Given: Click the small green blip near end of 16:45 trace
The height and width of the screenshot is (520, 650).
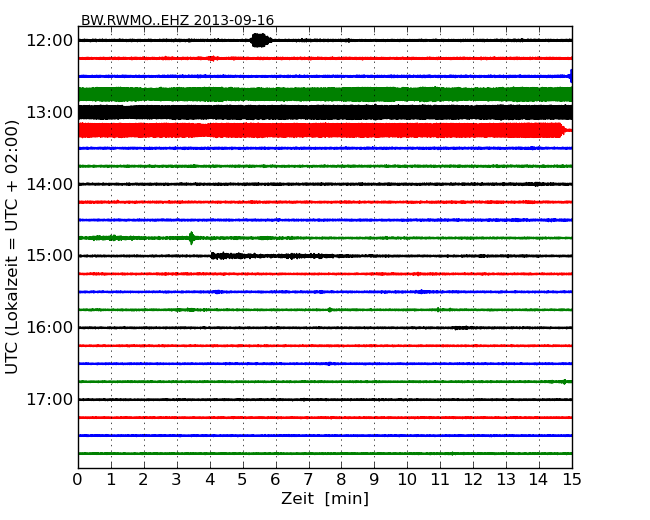Looking at the screenshot, I should pyautogui.click(x=564, y=381).
